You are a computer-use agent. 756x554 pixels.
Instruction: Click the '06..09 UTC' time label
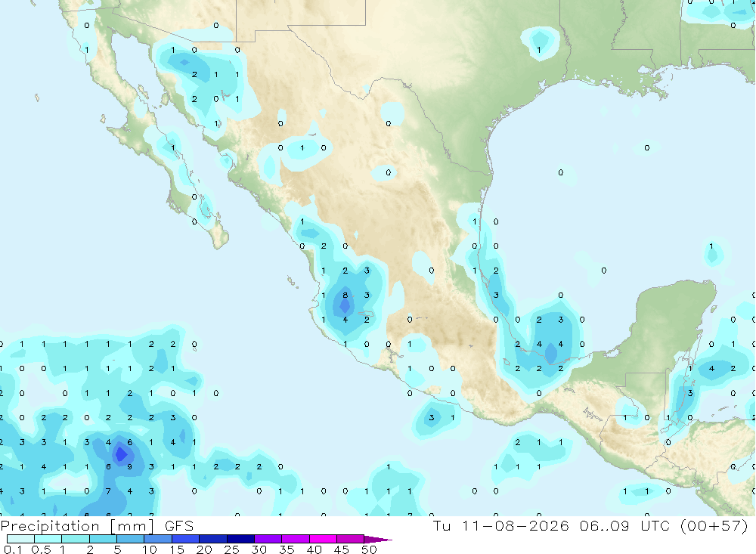click(627, 525)
